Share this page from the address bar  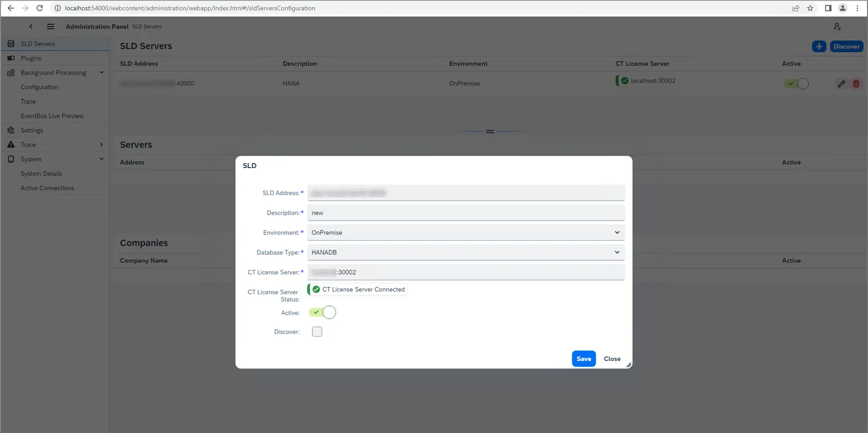(796, 8)
